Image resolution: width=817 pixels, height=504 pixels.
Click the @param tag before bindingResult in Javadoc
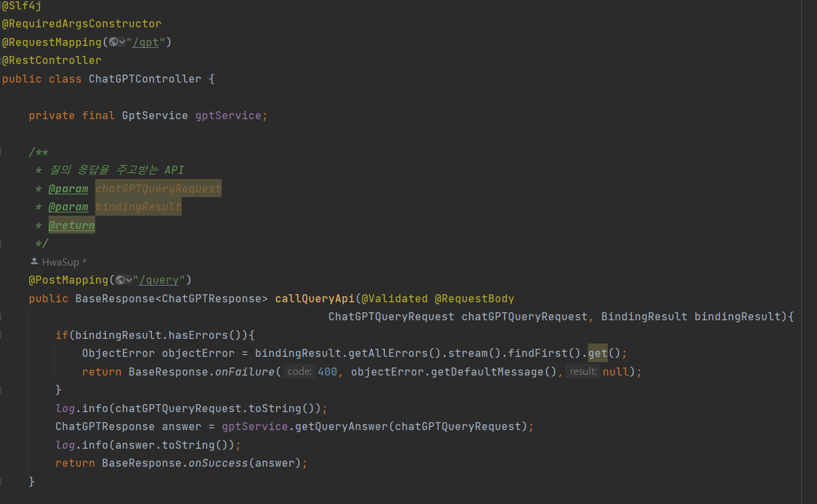pyautogui.click(x=69, y=207)
